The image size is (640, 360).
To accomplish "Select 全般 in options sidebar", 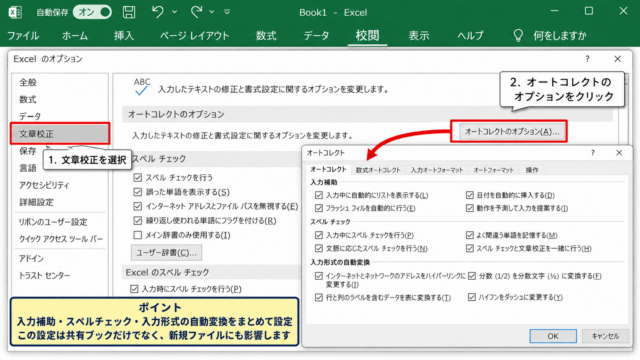I will (28, 82).
